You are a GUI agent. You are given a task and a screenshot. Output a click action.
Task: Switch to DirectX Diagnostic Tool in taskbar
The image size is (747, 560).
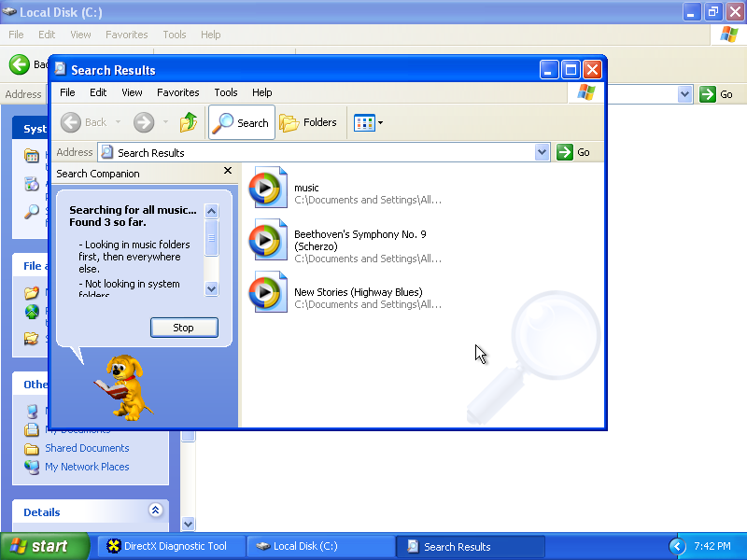coord(168,547)
